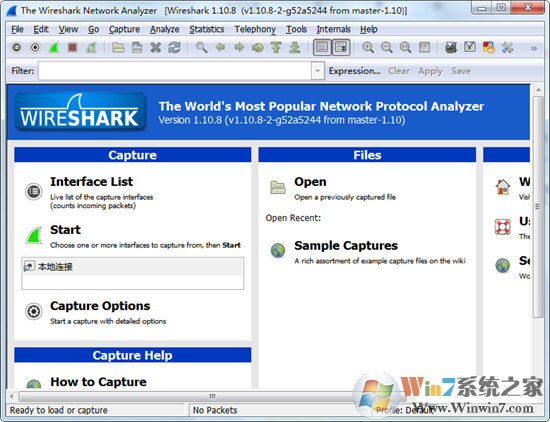Click the lifebuoy user guide icon

(x=503, y=227)
